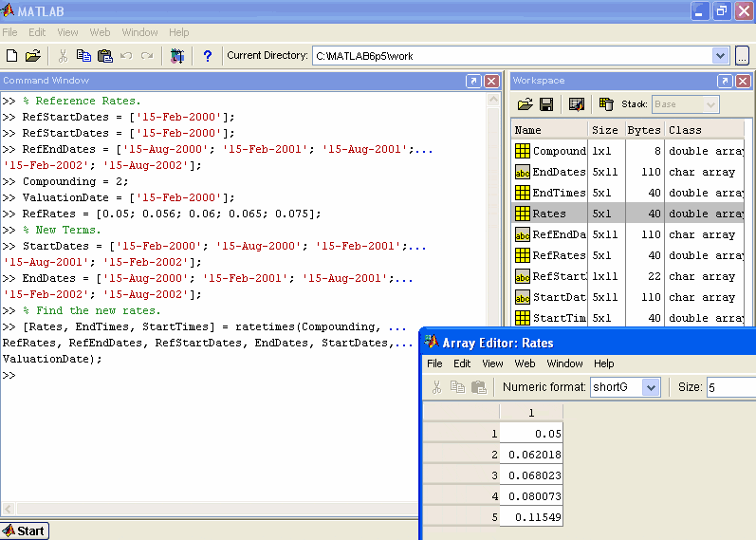
Task: Open the Window menu in MATLAB window
Action: tap(139, 32)
